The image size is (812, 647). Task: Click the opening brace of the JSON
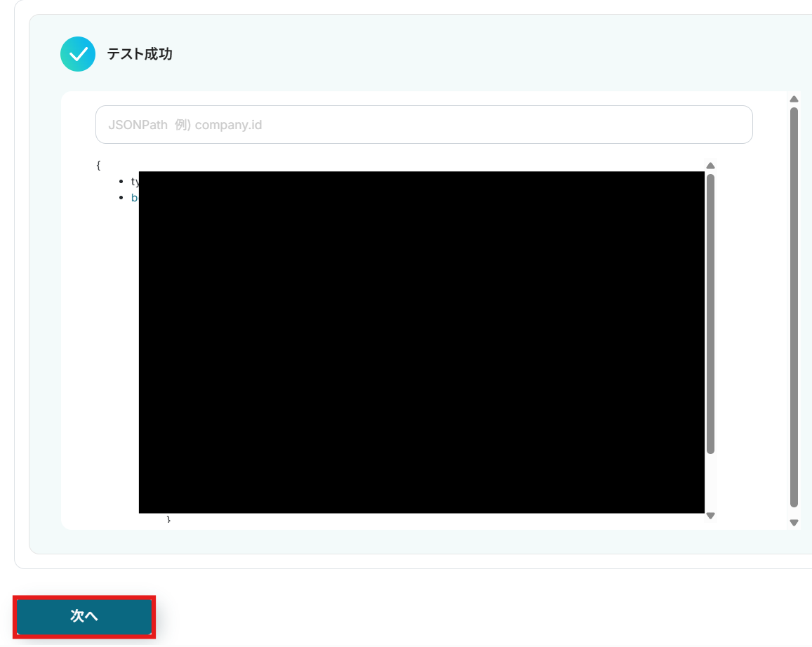(98, 165)
